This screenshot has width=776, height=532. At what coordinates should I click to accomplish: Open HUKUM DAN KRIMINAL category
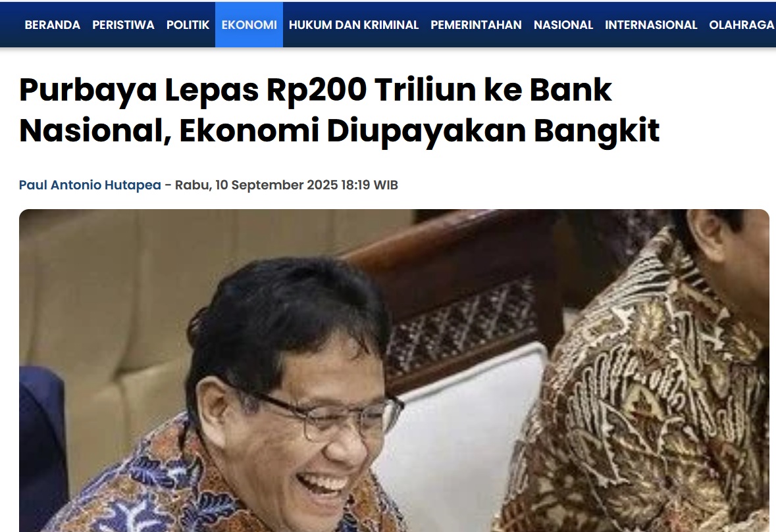pos(354,25)
